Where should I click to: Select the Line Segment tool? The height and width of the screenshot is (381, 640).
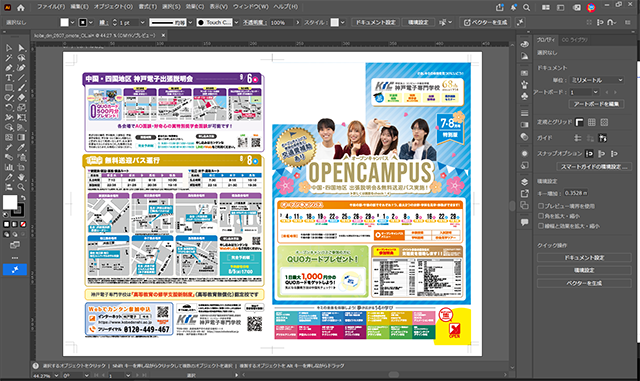pyautogui.click(x=21, y=78)
